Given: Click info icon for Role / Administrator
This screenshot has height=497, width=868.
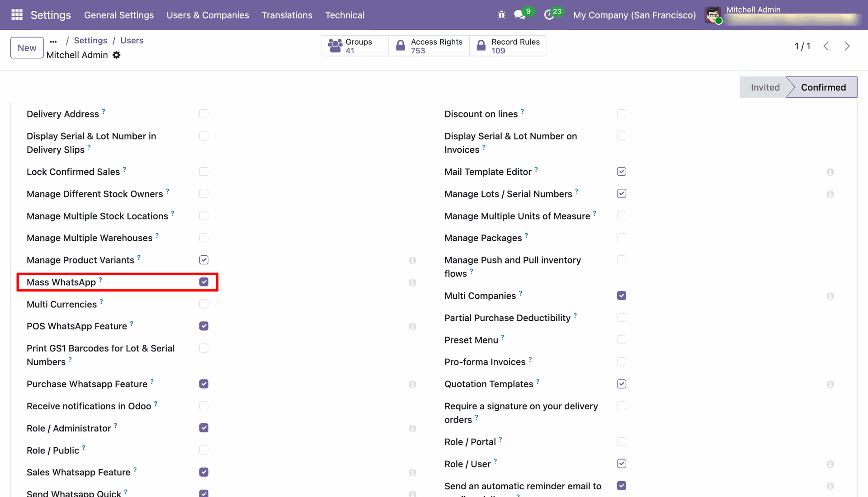Looking at the screenshot, I should [412, 428].
